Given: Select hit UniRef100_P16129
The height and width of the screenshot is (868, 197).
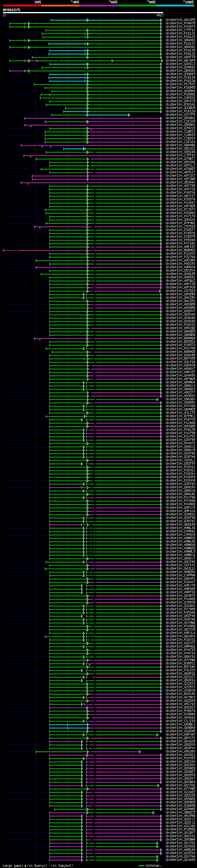Looking at the screenshot, I should (x=180, y=111).
